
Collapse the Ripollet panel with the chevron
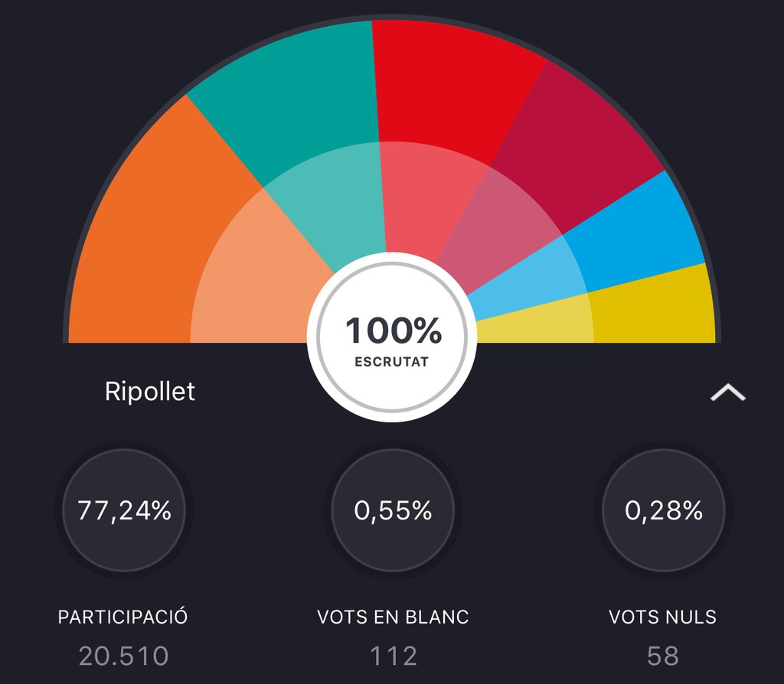pos(727,392)
